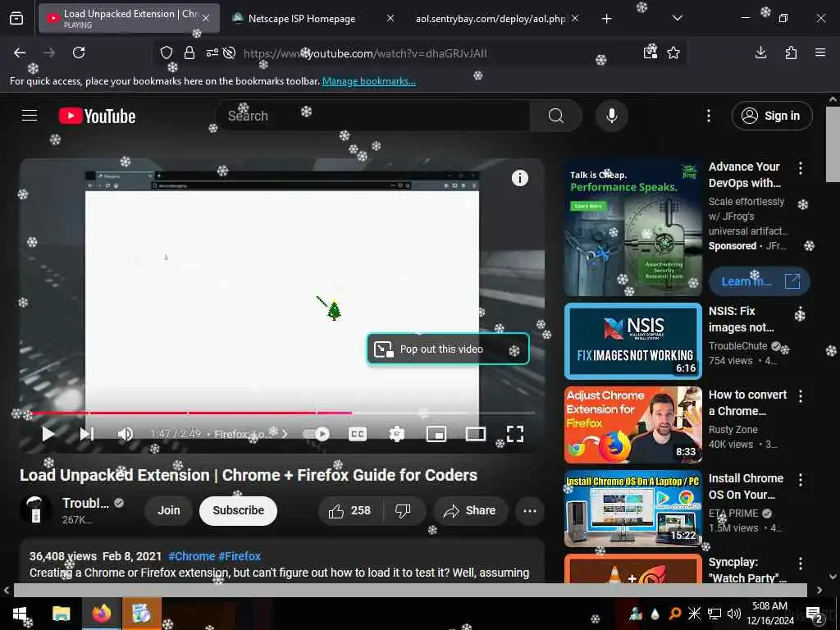
Task: Open TroubleChute channel avatar
Action: click(36, 509)
